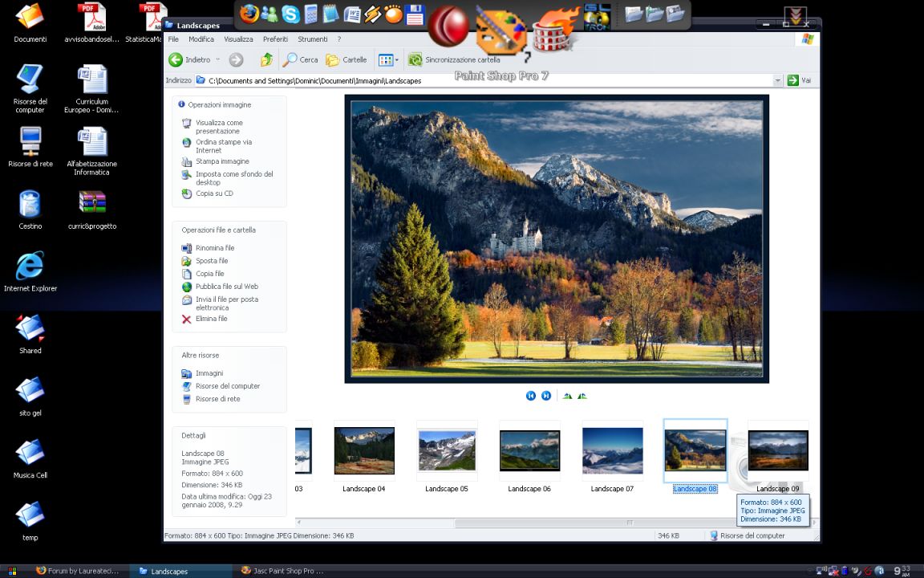Launch Paint Shop Pro 7 palette icon
The width and height of the screenshot is (924, 578).
click(500, 31)
